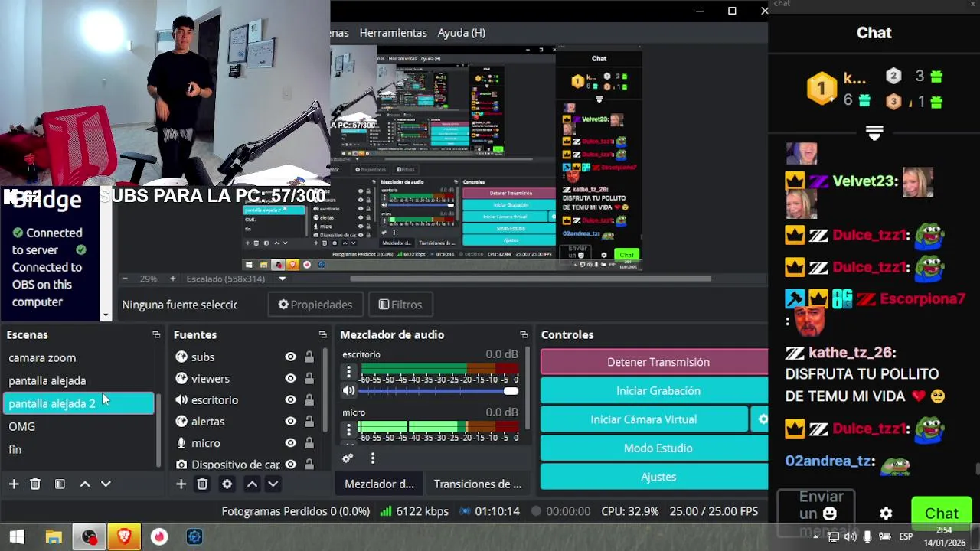The image size is (980, 551).
Task: Open chat settings gear icon
Action: 886,514
